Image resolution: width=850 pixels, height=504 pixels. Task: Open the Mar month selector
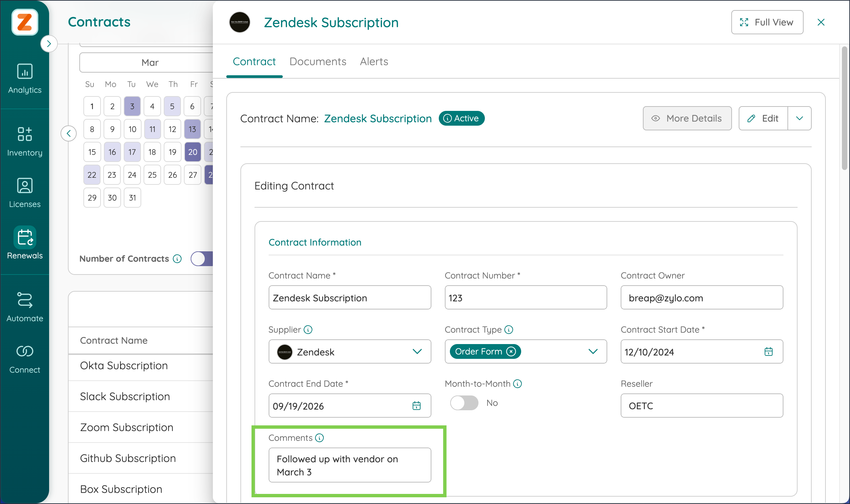147,62
